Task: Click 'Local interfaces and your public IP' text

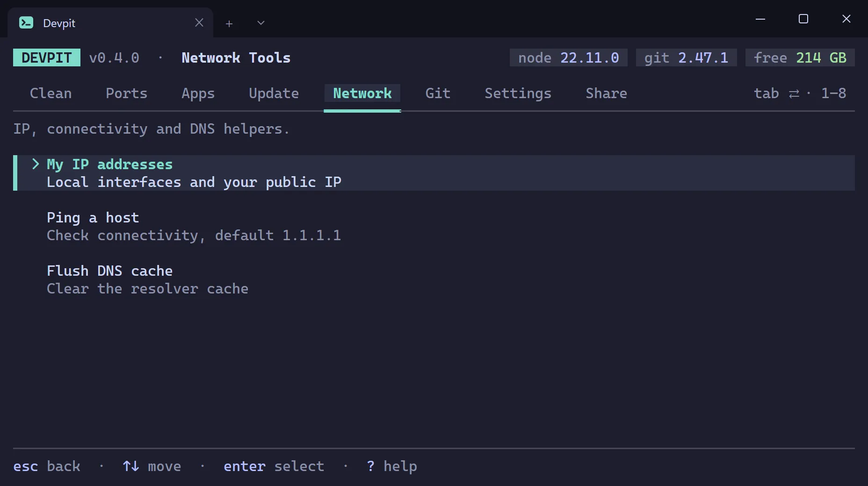Action: [194, 182]
